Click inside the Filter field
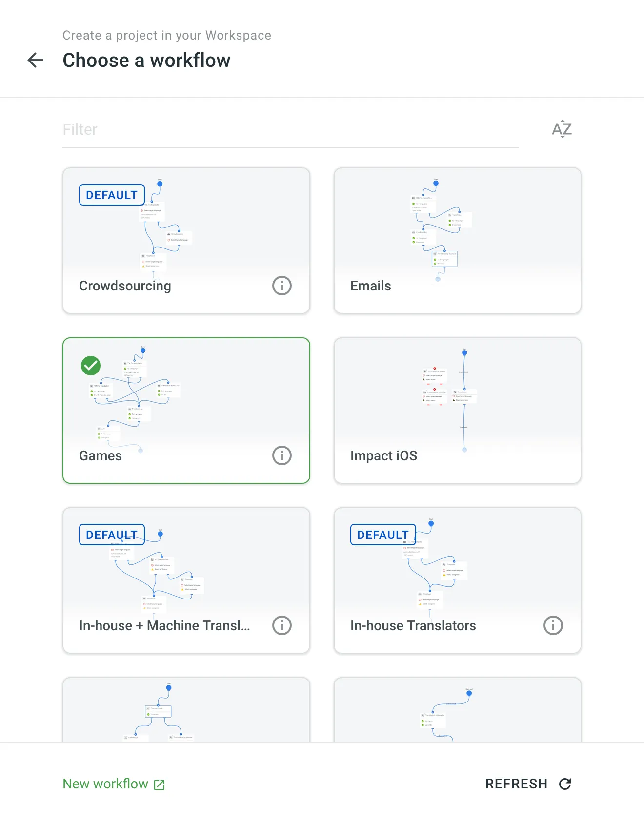 [195, 129]
